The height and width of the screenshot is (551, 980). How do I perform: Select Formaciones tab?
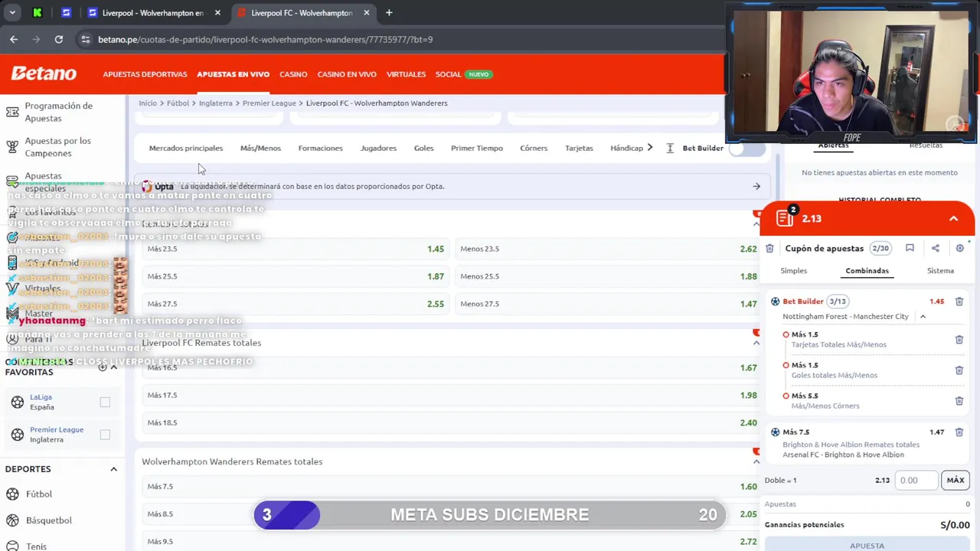[320, 148]
